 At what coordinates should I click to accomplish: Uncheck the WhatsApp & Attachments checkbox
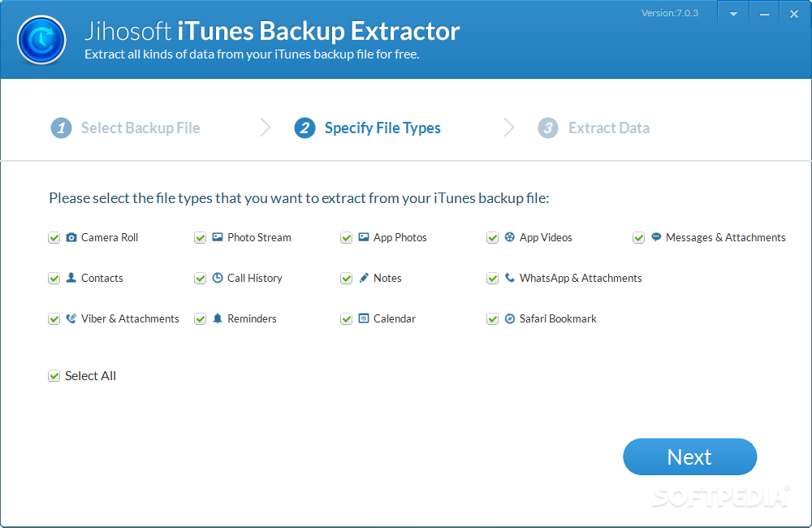(493, 279)
